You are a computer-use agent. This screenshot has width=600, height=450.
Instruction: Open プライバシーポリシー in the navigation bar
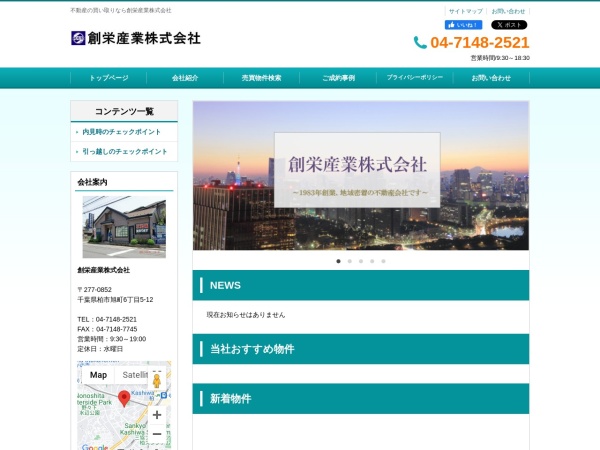point(415,78)
